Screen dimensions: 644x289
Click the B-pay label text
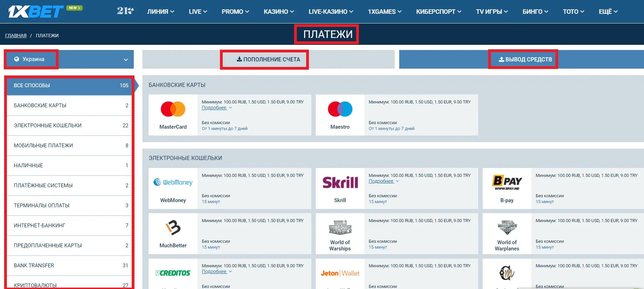click(x=507, y=200)
